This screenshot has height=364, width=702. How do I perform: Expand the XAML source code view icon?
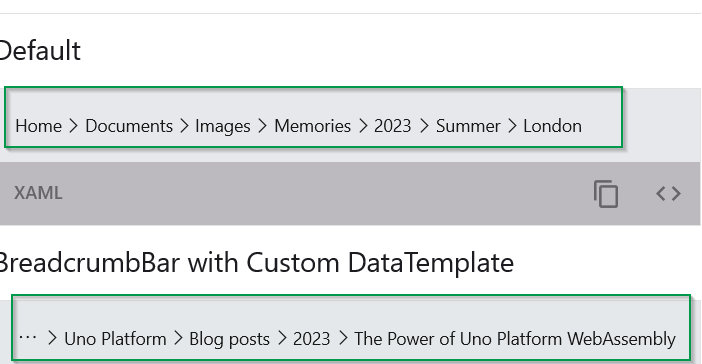(x=668, y=194)
